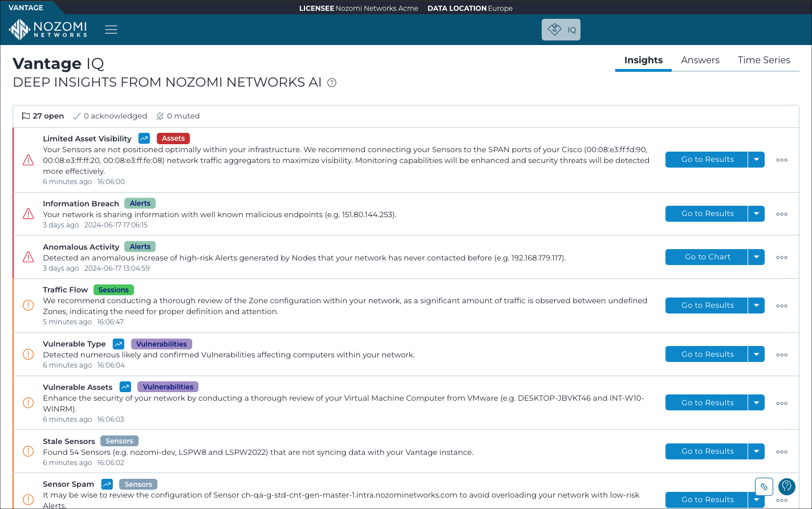The height and width of the screenshot is (509, 812).
Task: Click Vulnerabilities tag on Vulnerable Assets
Action: [168, 387]
